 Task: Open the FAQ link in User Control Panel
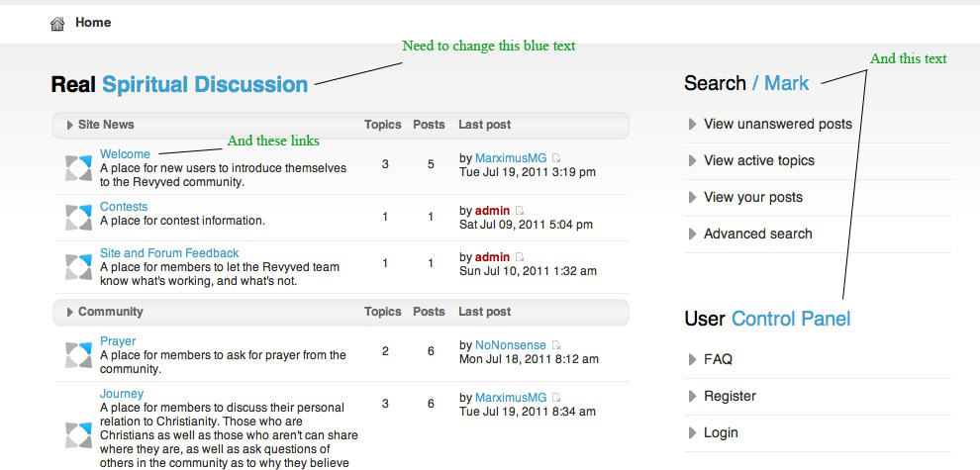tap(718, 359)
